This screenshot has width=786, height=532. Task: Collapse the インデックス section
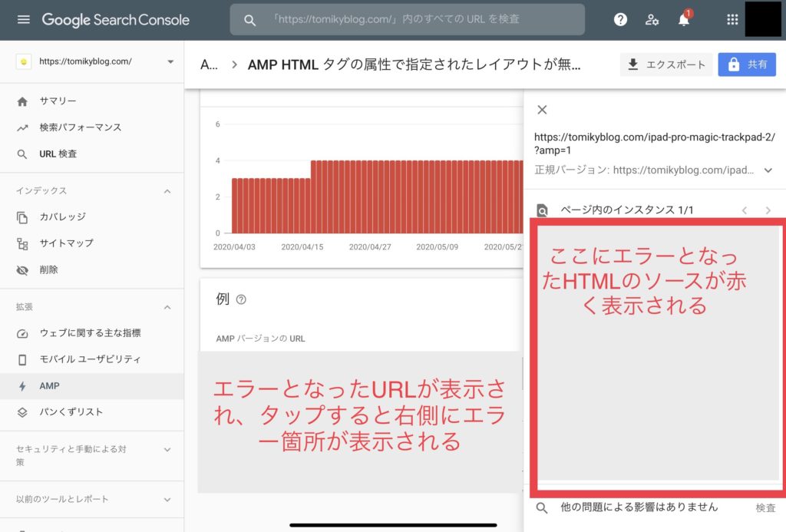(167, 191)
